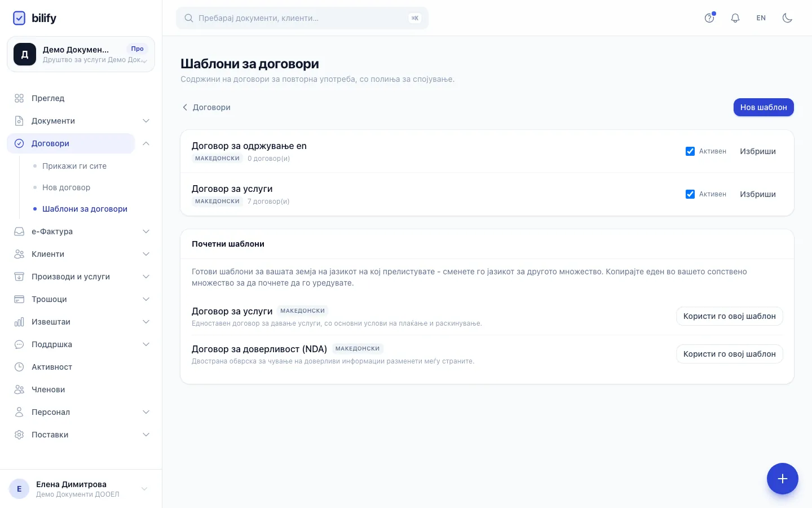Open the Демо Документи company switcher
Screen dimensions: 812x508
[81, 54]
